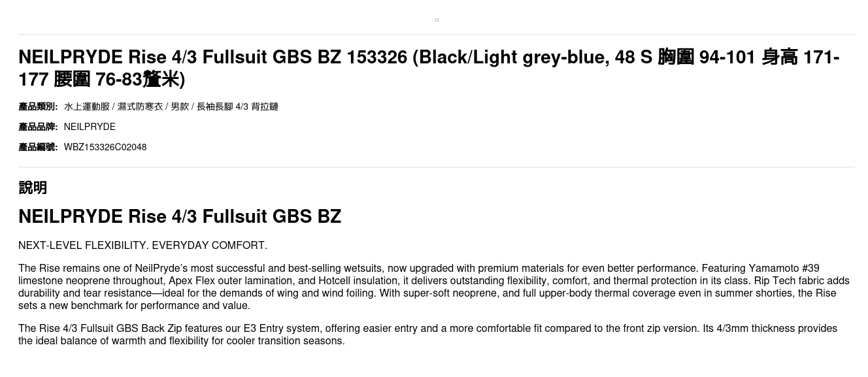This screenshot has height=377, width=868.
Task: Click the small square placeholder icon at top
Action: pos(437,20)
